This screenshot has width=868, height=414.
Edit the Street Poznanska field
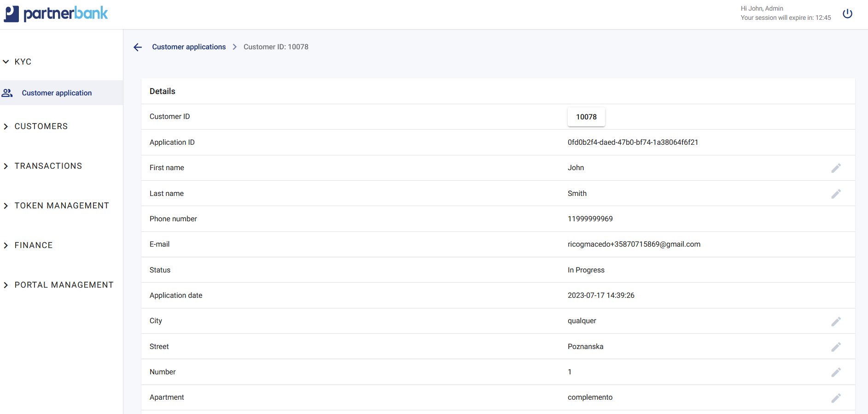click(836, 347)
